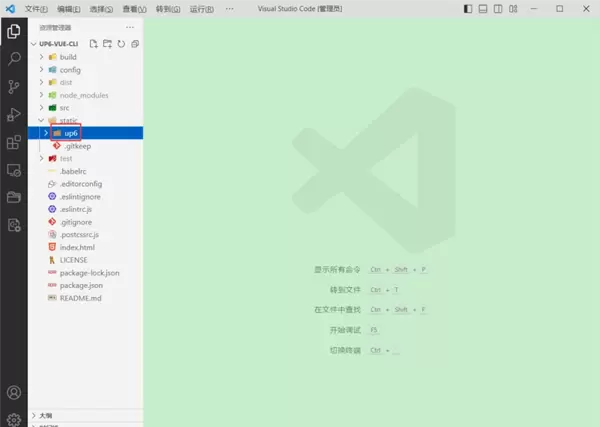The height and width of the screenshot is (427, 600).
Task: Click the New File icon in explorer header
Action: click(x=94, y=44)
